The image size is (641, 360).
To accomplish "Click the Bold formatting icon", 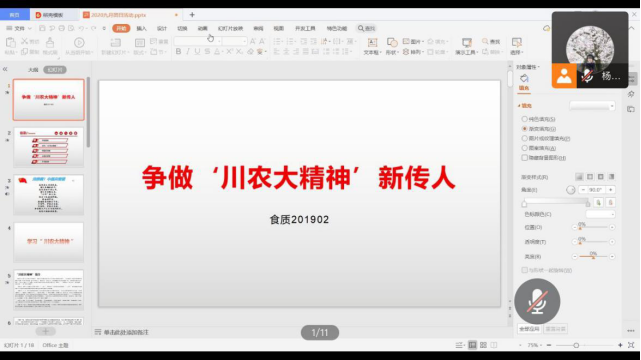I will coord(178,51).
